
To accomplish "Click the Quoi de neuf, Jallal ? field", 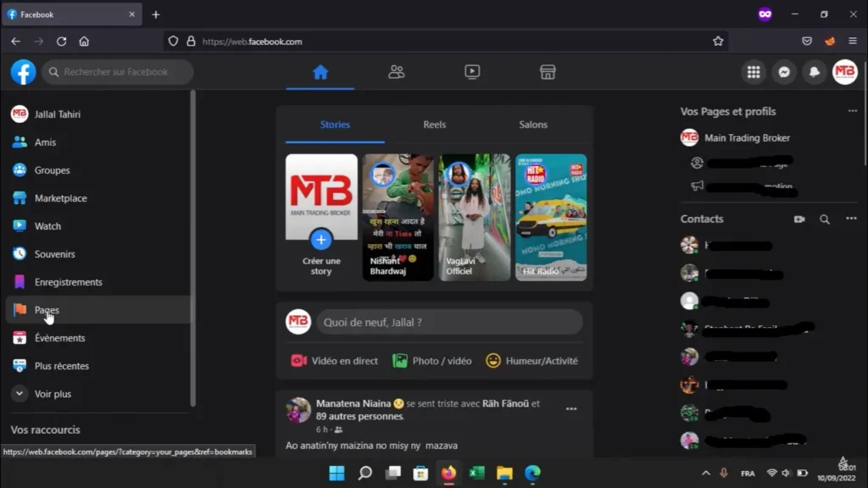I will pos(449,322).
